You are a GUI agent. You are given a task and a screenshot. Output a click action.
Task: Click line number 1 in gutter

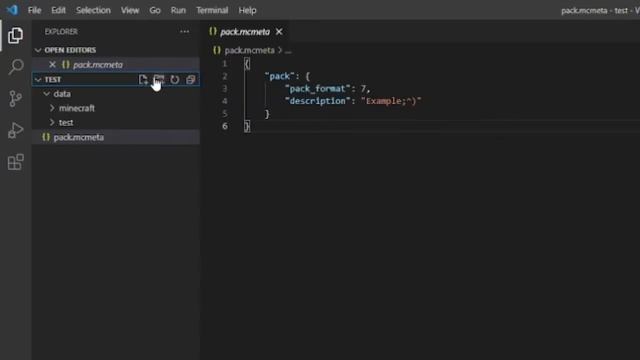[224, 64]
